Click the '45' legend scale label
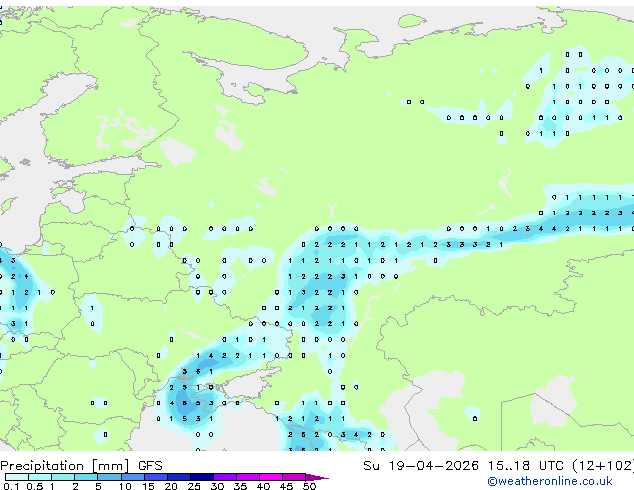 click(286, 486)
